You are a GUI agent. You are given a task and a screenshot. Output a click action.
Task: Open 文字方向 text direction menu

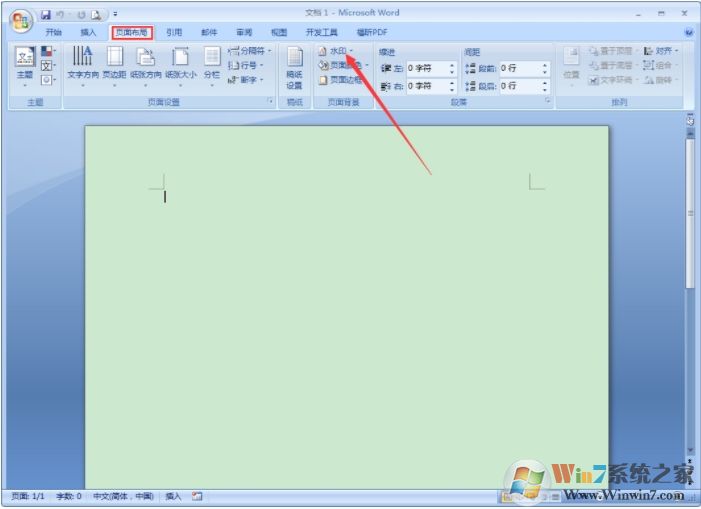pyautogui.click(x=83, y=66)
